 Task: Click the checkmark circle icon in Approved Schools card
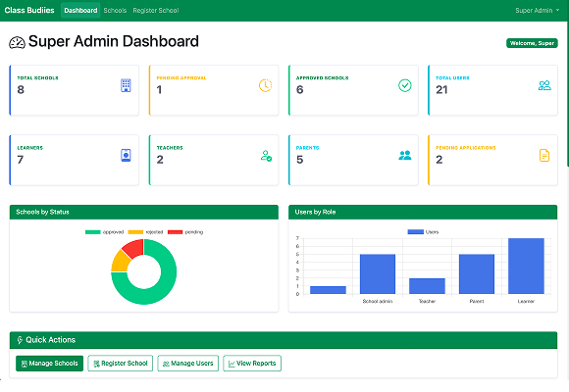point(405,85)
